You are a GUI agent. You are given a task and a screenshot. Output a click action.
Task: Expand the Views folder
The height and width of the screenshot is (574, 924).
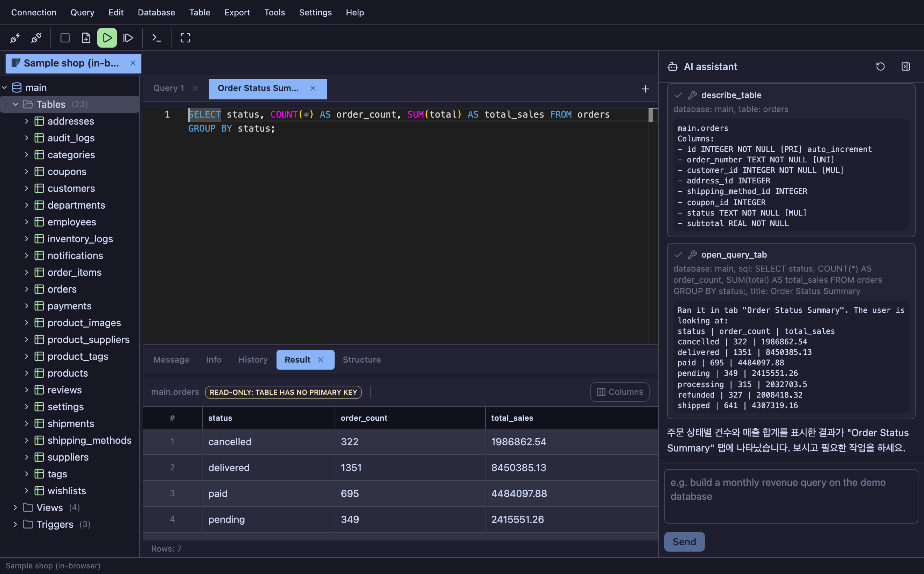(15, 507)
